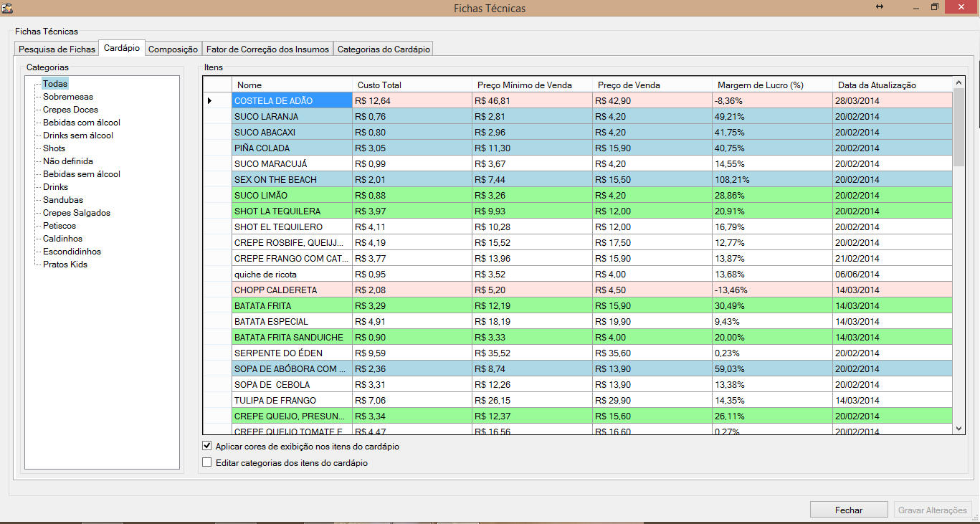Select the Petiscos category
Image resolution: width=980 pixels, height=524 pixels.
[x=60, y=226]
